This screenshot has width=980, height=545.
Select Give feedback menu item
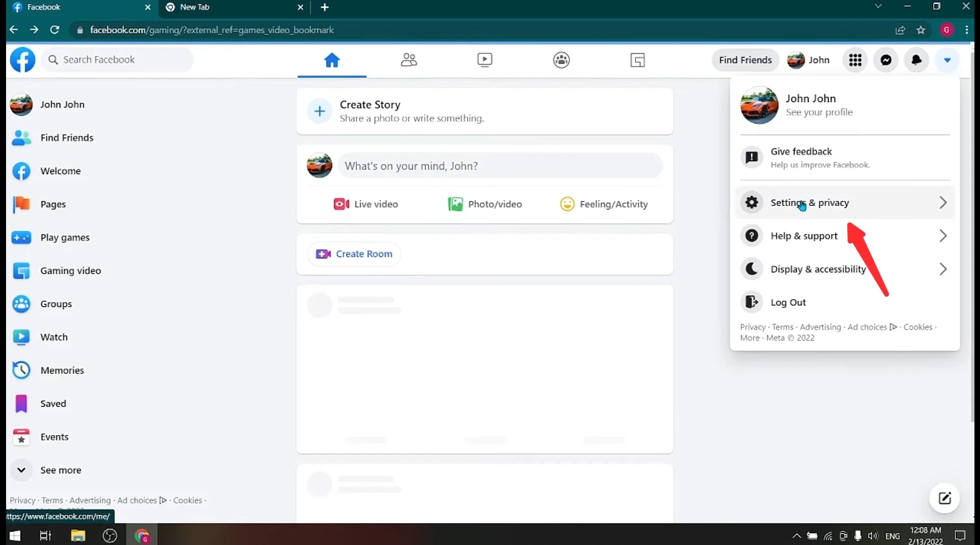coord(845,157)
